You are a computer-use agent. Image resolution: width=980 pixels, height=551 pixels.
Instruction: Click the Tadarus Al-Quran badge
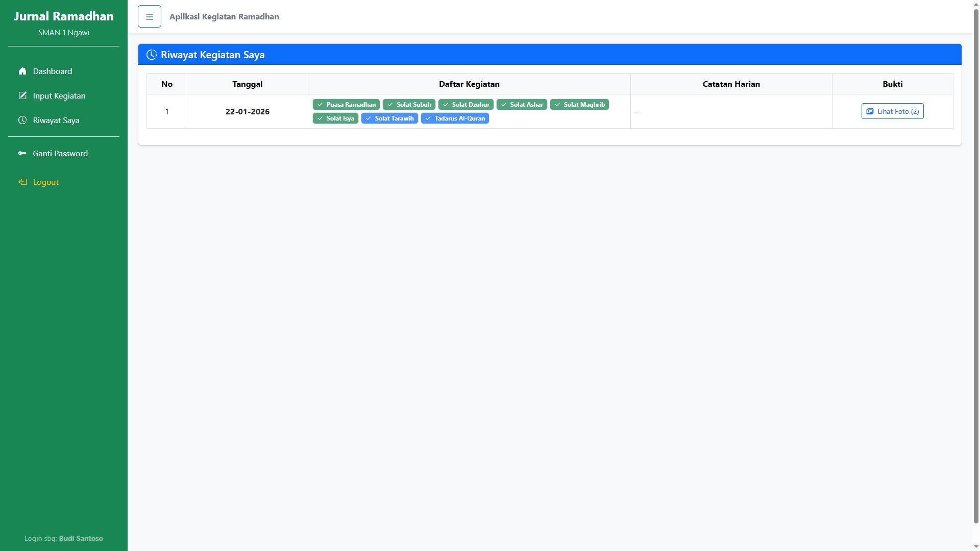click(x=455, y=118)
